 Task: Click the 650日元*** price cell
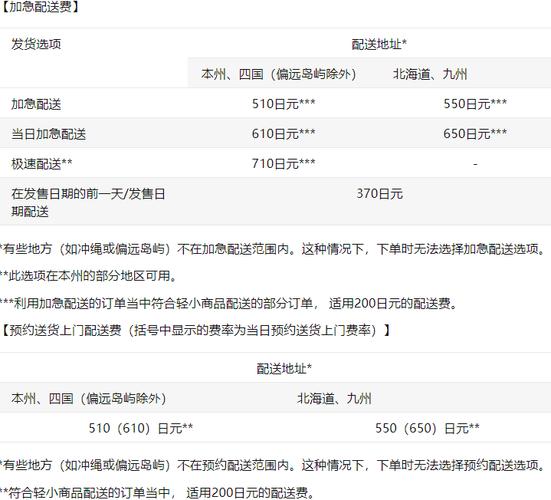[475, 134]
